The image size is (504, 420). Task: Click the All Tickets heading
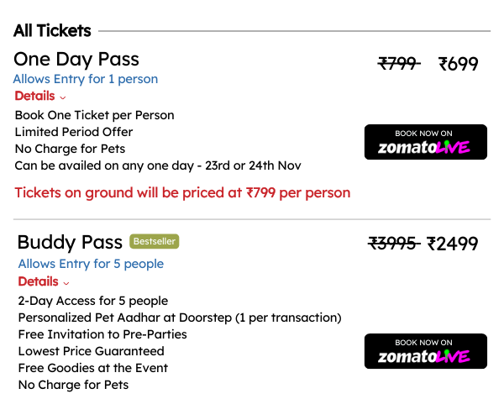click(x=52, y=31)
